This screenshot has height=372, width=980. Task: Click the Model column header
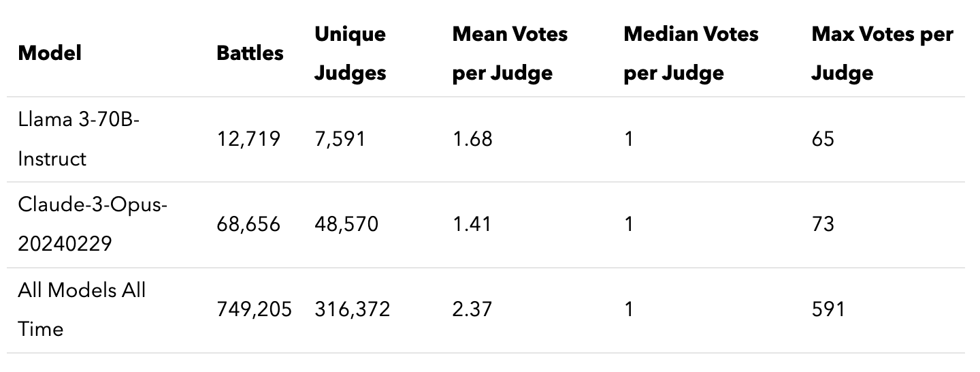pyautogui.click(x=50, y=53)
